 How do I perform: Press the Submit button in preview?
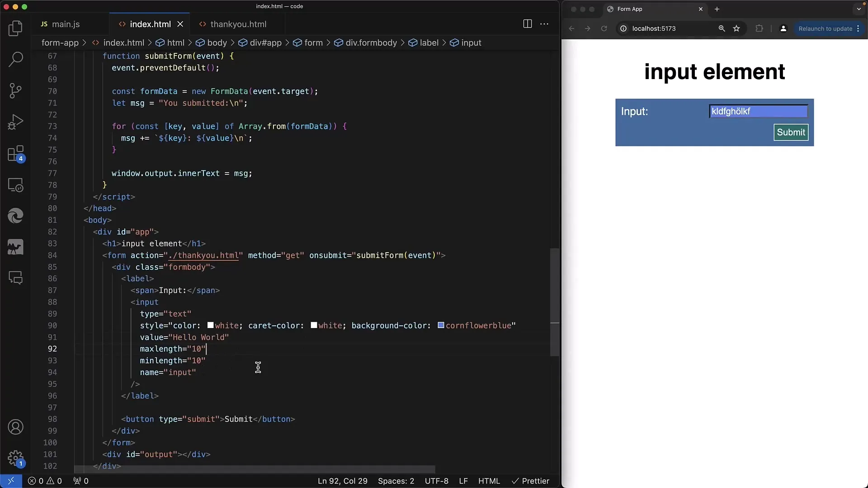(x=790, y=131)
